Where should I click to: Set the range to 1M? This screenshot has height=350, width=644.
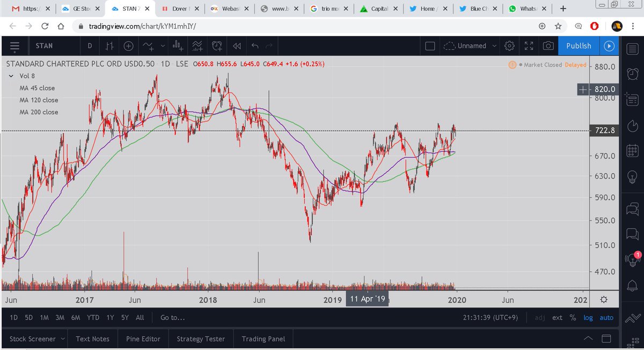pos(44,317)
